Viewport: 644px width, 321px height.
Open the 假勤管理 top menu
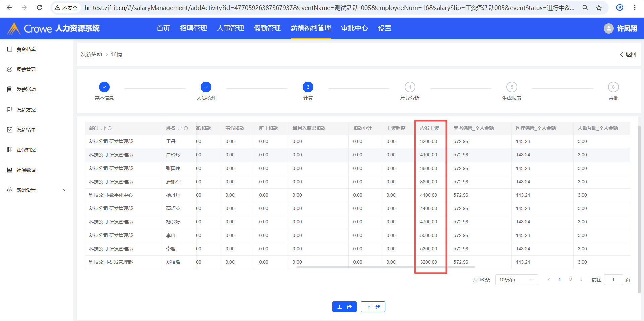[x=267, y=28]
